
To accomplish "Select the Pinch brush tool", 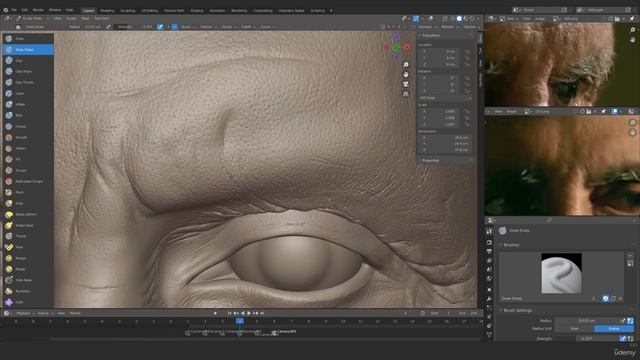I will 28,192.
